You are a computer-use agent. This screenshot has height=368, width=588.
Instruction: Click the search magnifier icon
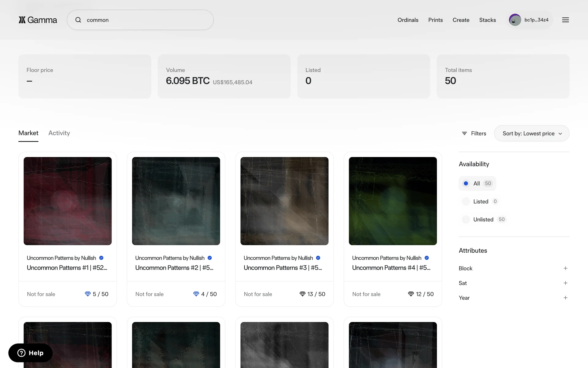[x=78, y=20]
